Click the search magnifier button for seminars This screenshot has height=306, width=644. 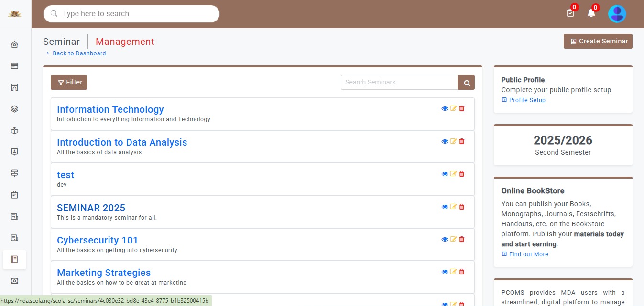[466, 83]
